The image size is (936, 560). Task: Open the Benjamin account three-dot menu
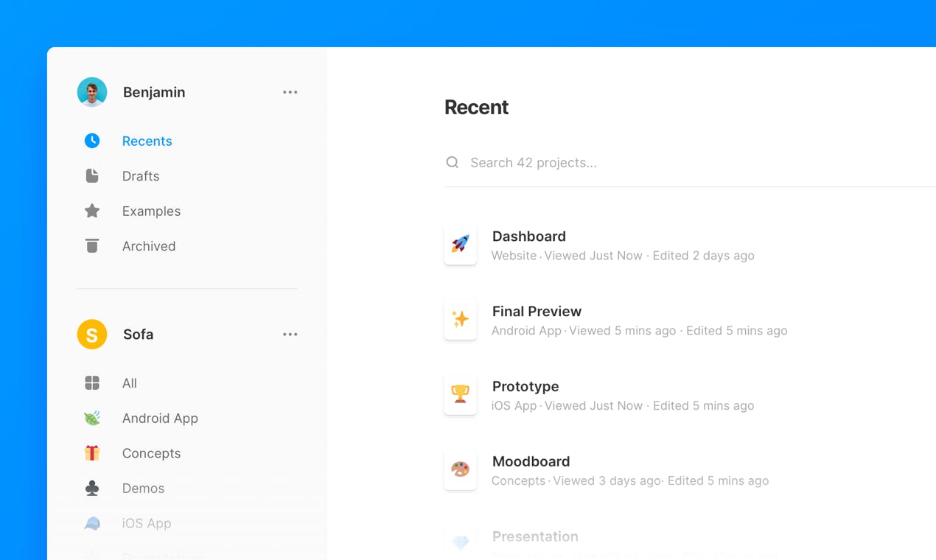tap(290, 92)
